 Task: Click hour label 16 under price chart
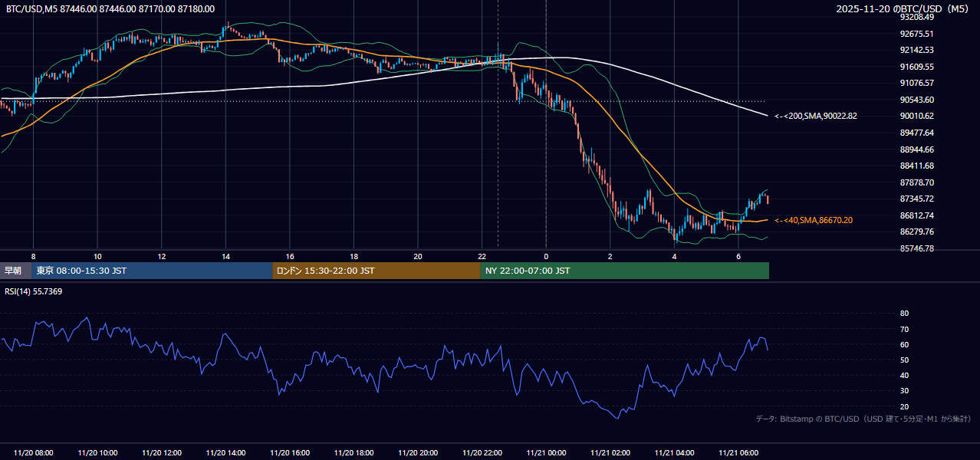[x=290, y=256]
